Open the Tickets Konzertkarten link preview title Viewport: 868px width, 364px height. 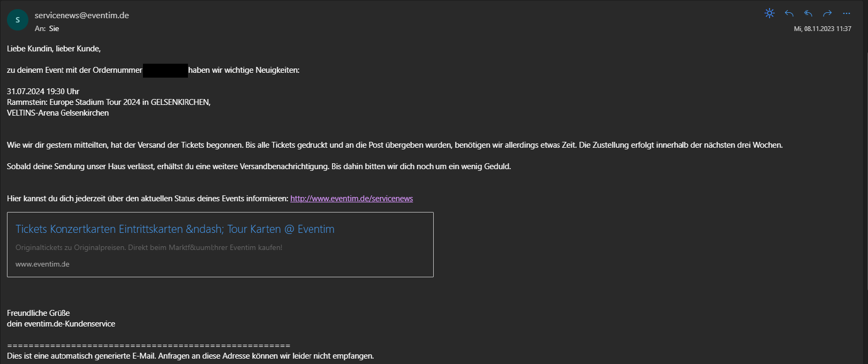(x=175, y=229)
